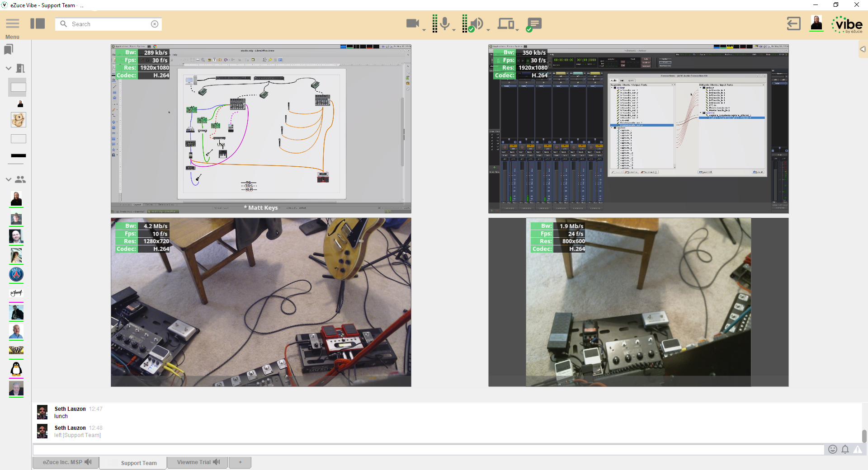Open speaker options dropdown arrow

point(488,30)
